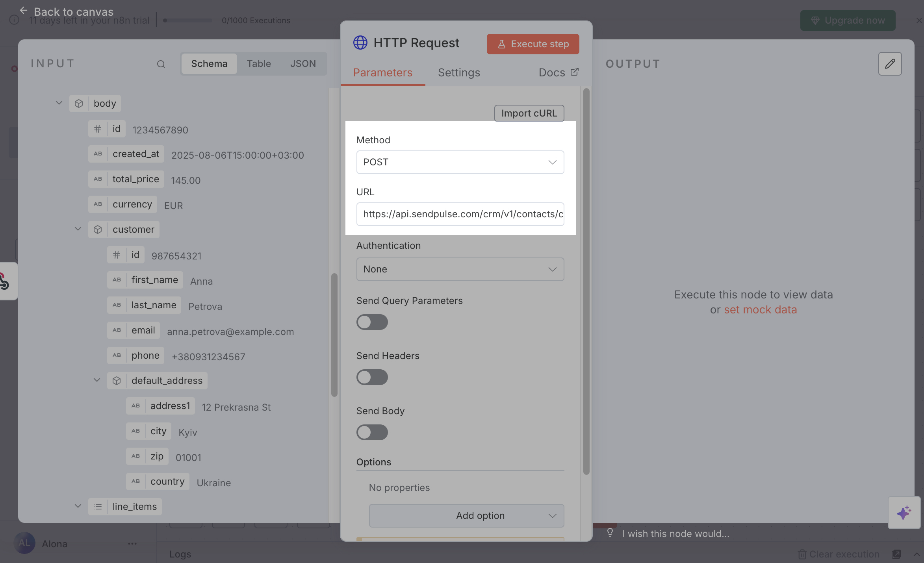This screenshot has height=563, width=924.
Task: Switch to the Settings tab
Action: tap(459, 72)
